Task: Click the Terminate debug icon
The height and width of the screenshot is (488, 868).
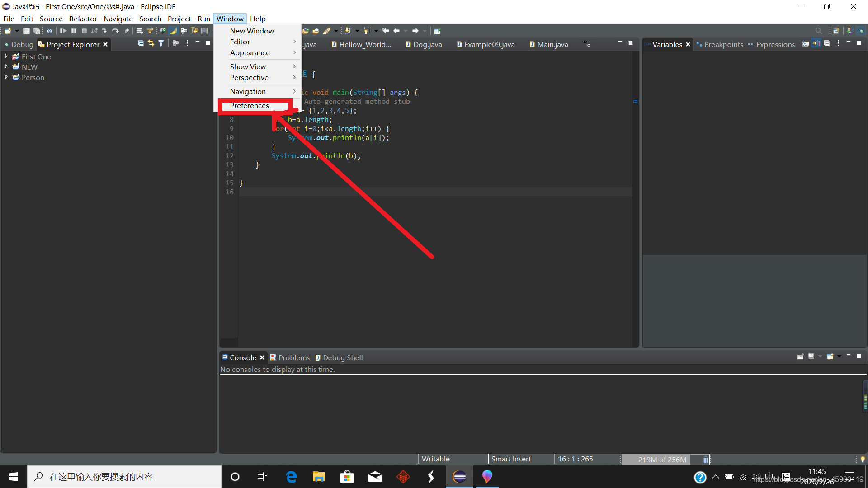Action: (84, 31)
